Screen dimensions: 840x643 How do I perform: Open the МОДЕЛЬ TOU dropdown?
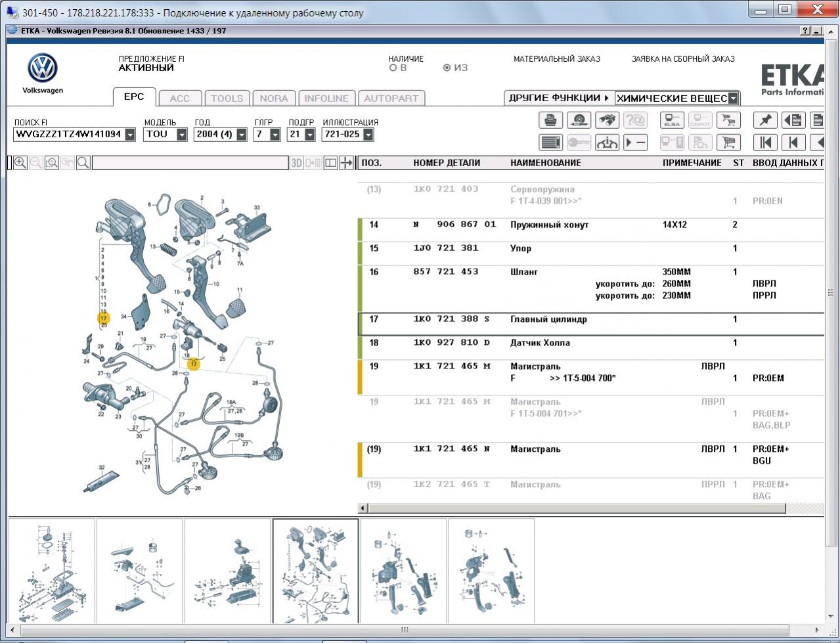coord(182,135)
